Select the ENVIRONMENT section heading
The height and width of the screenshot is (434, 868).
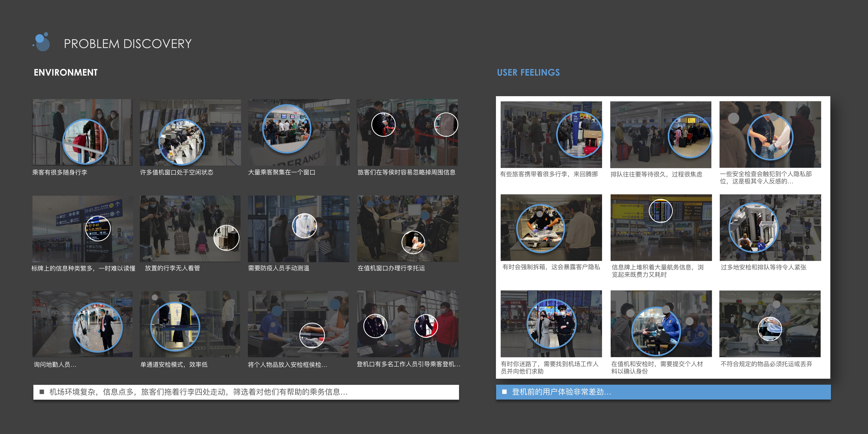pyautogui.click(x=65, y=72)
